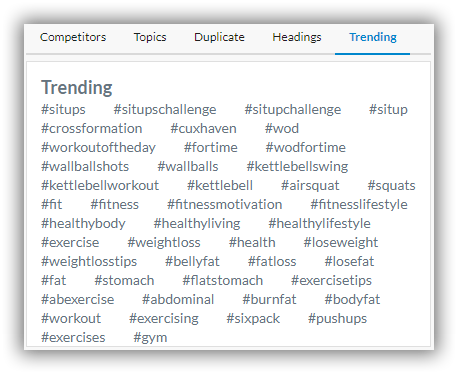Open the Topics tab

coord(150,37)
